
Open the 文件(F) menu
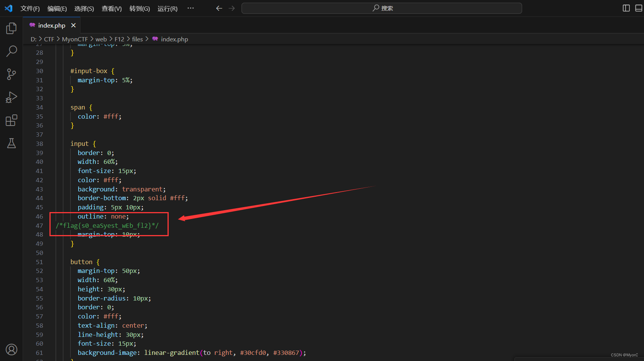[x=30, y=8]
